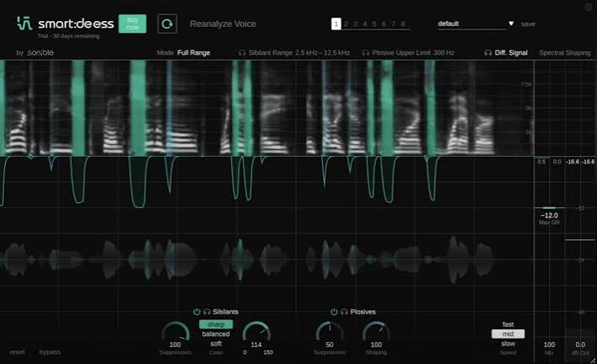Viewport: 597px width, 364px height.
Task: Toggle the Sibilants power icon
Action: (x=196, y=312)
